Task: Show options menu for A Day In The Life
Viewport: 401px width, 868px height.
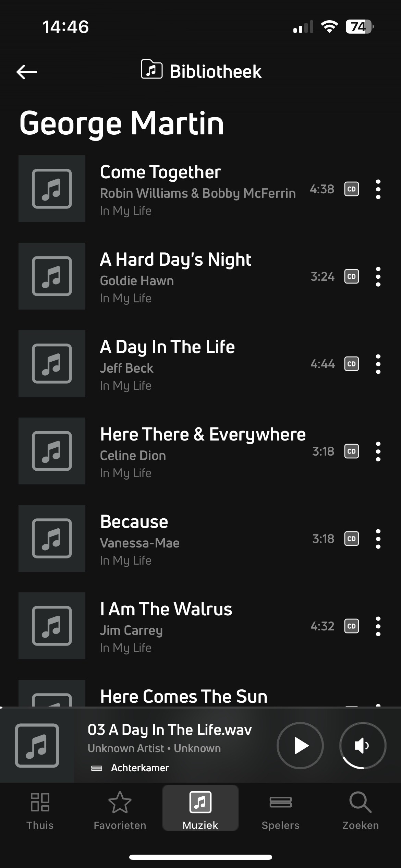Action: coord(378,364)
